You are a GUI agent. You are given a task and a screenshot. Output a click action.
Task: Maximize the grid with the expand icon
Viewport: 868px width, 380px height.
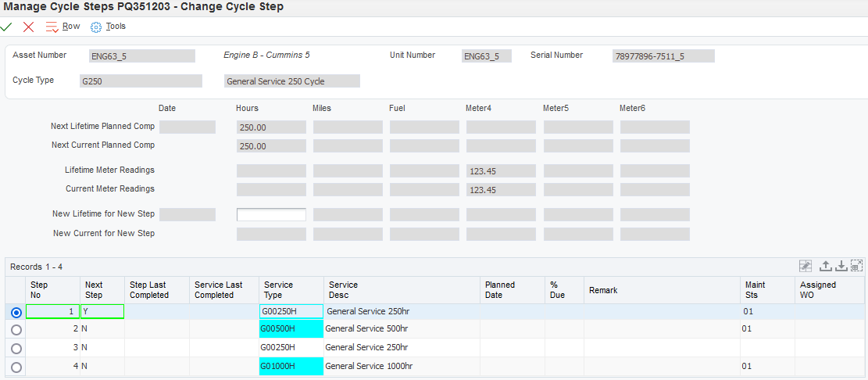pyautogui.click(x=856, y=267)
